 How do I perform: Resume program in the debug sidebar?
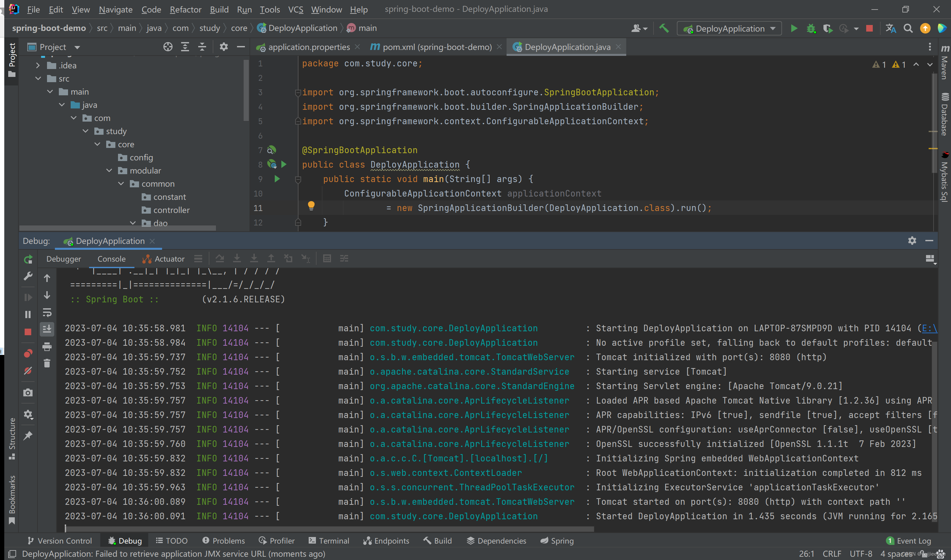click(28, 297)
